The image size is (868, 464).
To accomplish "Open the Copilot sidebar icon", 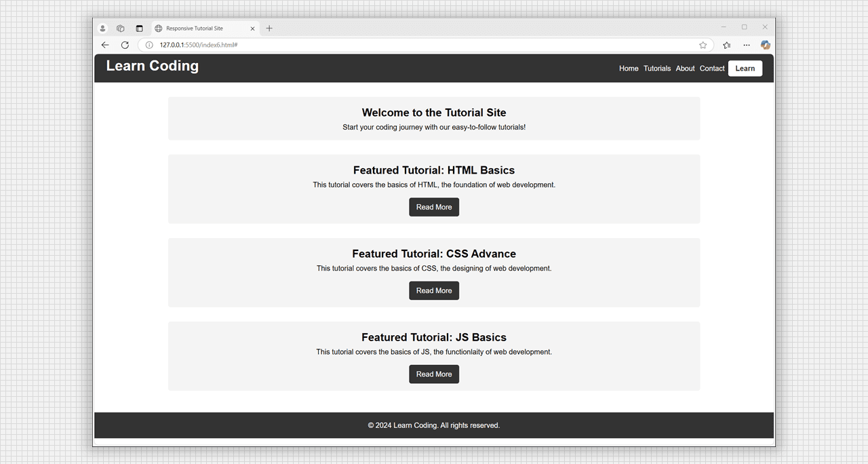I will tap(766, 45).
